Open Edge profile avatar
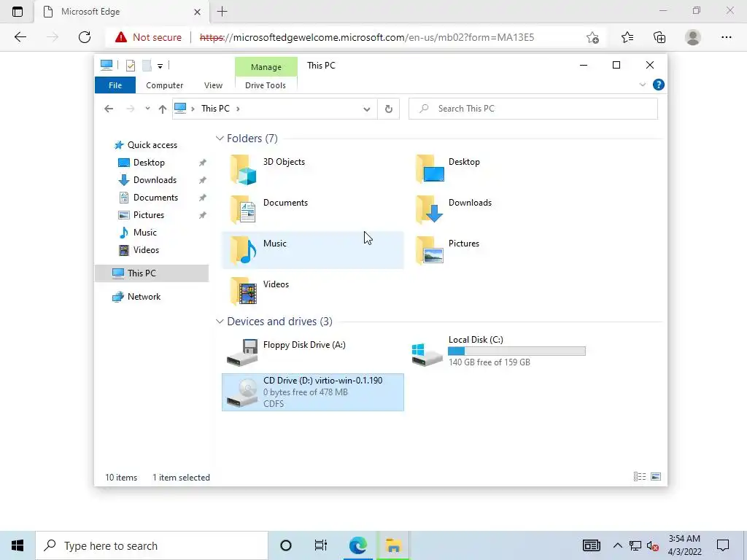This screenshot has width=747, height=560. [693, 37]
